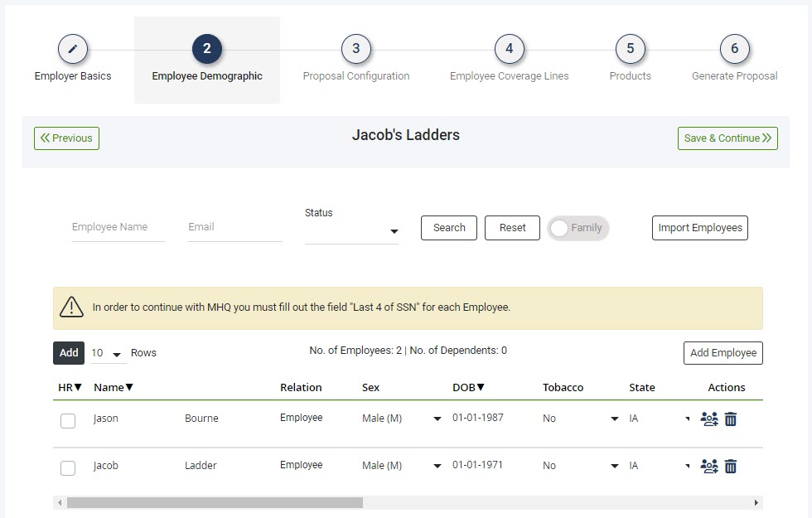
Task: Check HR box for Jason Bourne
Action: pos(68,421)
